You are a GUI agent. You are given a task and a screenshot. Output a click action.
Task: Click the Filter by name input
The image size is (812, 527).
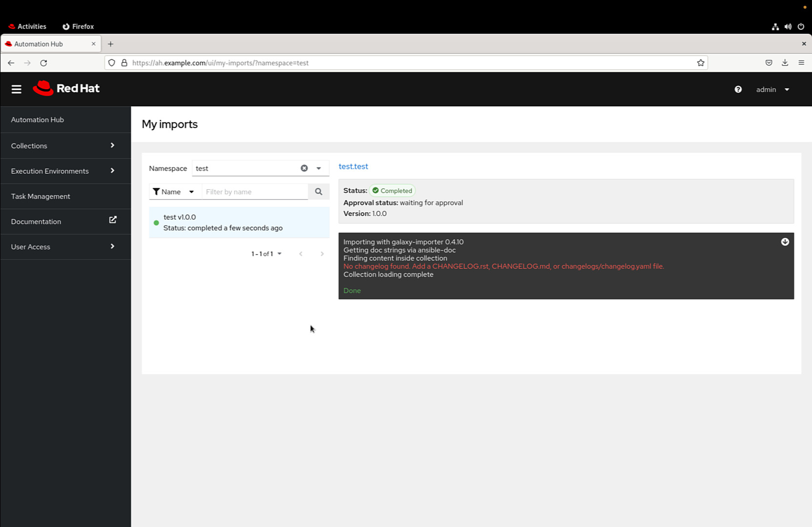(255, 192)
